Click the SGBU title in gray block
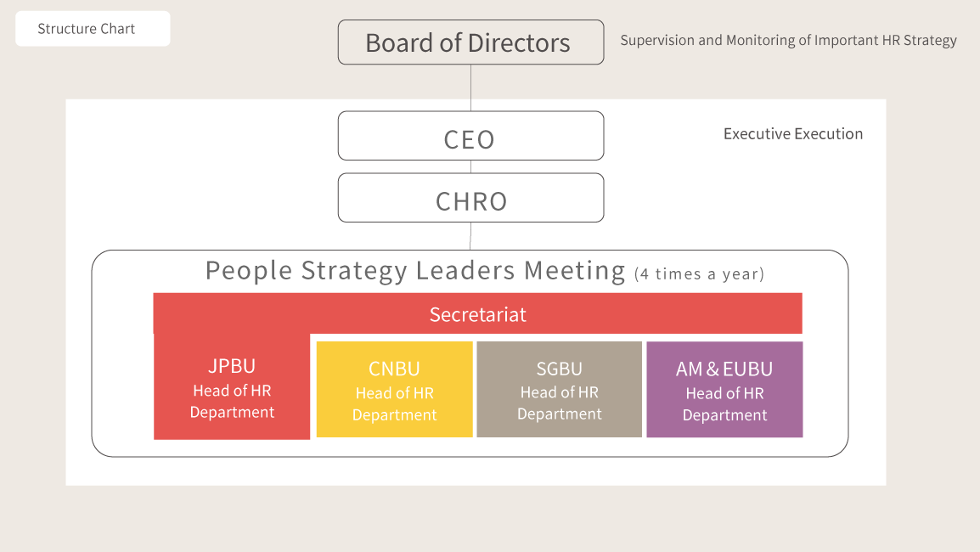Screen dimensions: 980x552 pyautogui.click(x=559, y=369)
